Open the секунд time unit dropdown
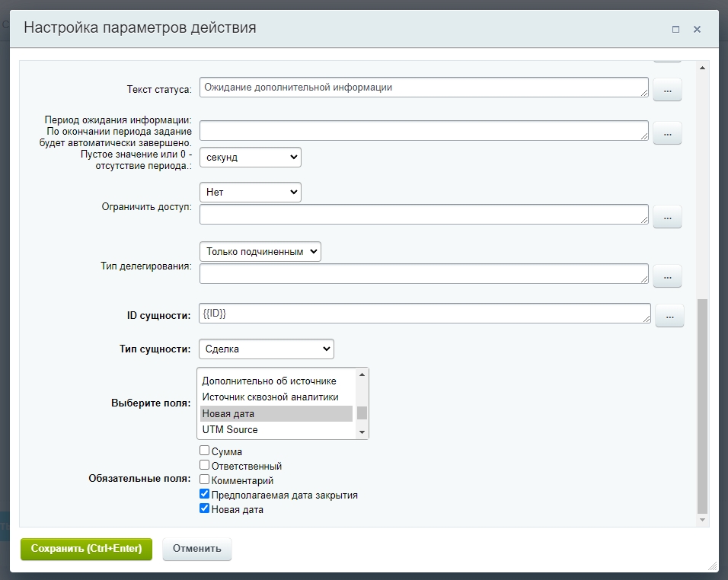Image resolution: width=728 pixels, height=580 pixels. 251,158
